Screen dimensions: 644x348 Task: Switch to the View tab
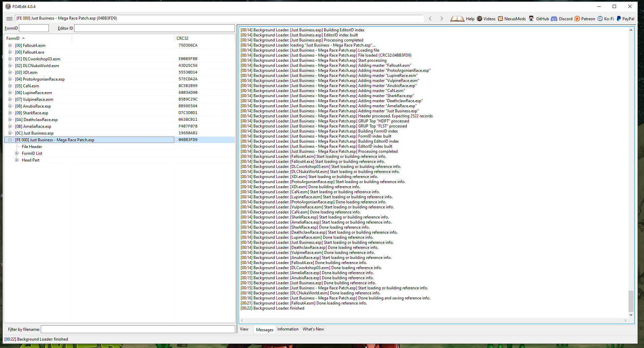coord(244,329)
